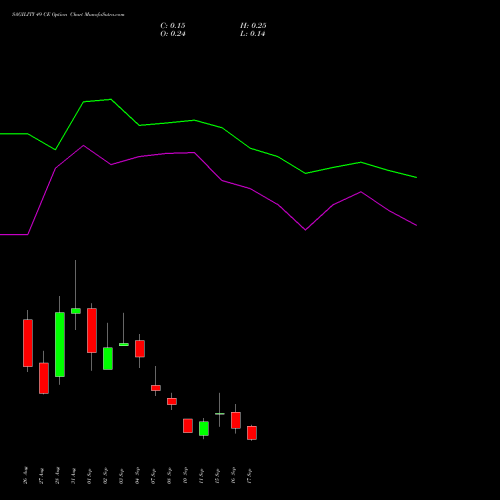
Task: Select the small red candle above 08 Sep
Action: (x=172, y=401)
